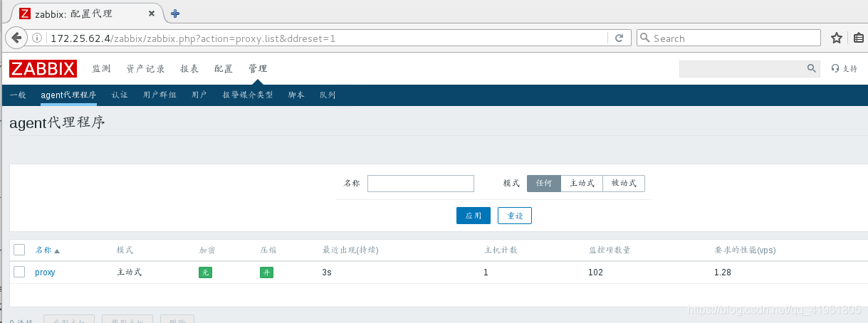Click the 压缩 column header
868x323 pixels.
tap(268, 250)
